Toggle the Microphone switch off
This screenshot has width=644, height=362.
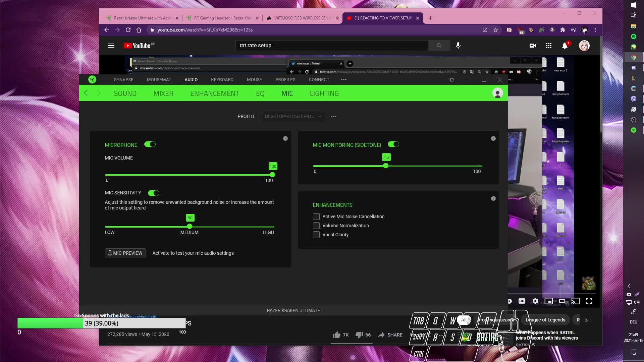[150, 144]
